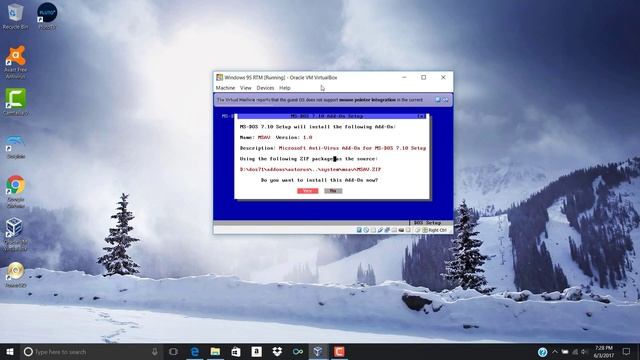Maximize the VirtualBox window
The height and width of the screenshot is (360, 640).
424,77
